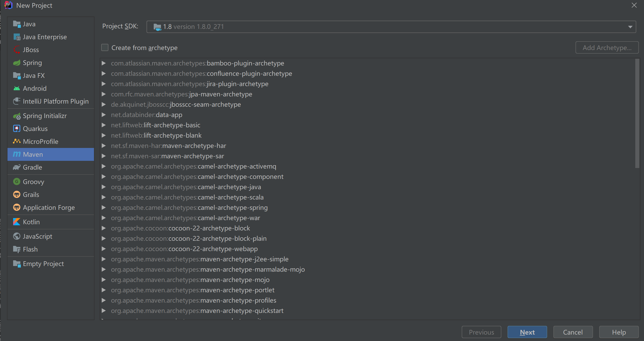Click the JBoss red dotted icon
Screen dimensions: 644x341
click(17, 49)
